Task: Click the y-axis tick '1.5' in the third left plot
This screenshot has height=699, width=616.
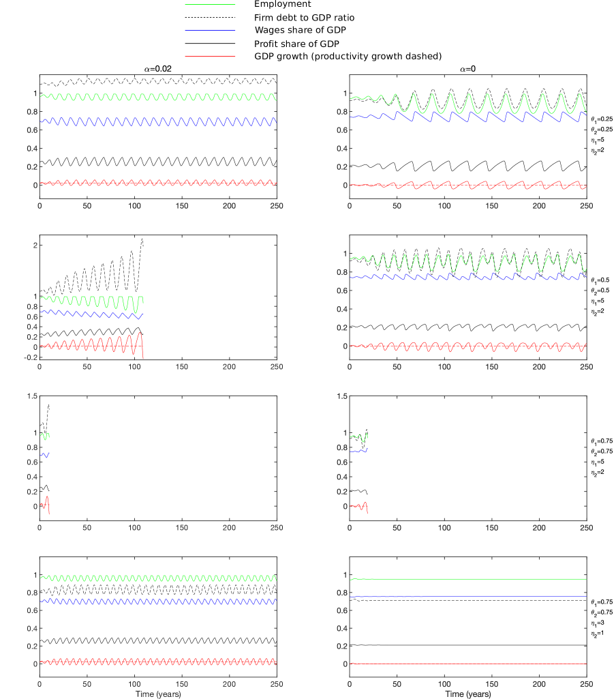Action: coord(32,396)
